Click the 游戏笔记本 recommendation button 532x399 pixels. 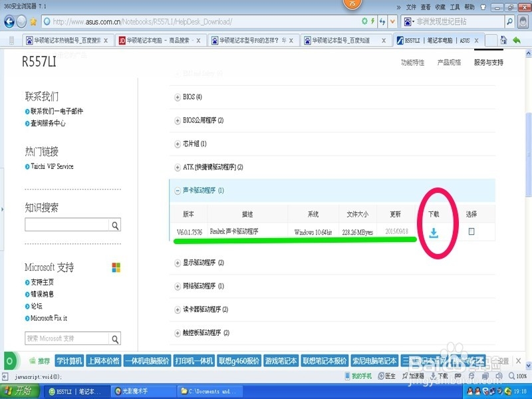pyautogui.click(x=281, y=361)
